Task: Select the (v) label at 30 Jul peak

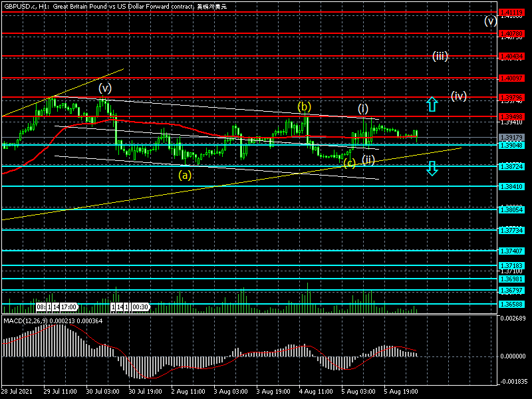Action: pyautogui.click(x=105, y=88)
